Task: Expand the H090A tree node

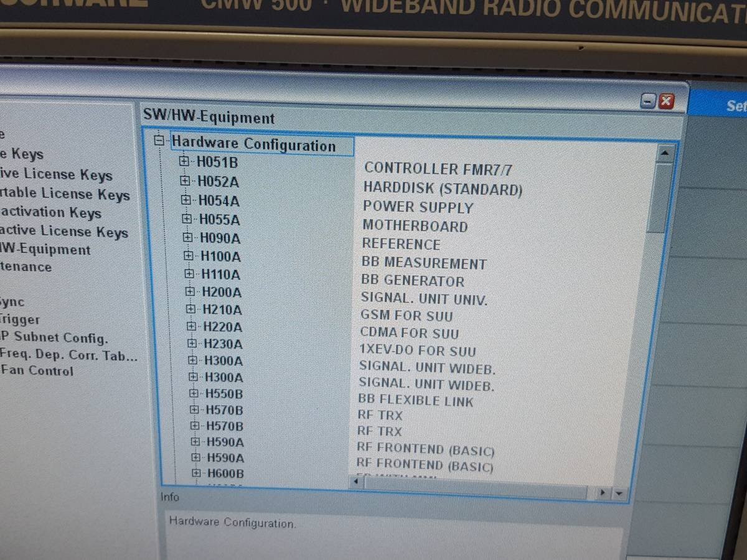Action: click(x=188, y=238)
